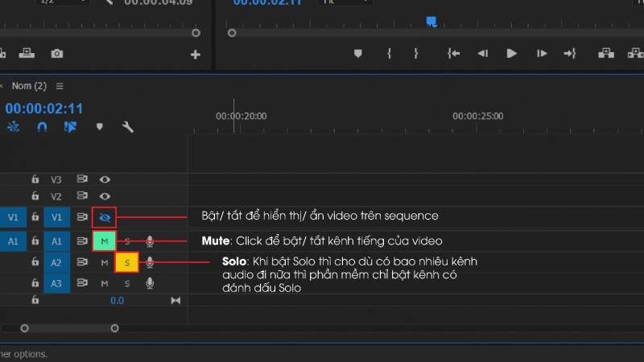The width and height of the screenshot is (644, 362).
Task: Toggle insert sequences as nests icon
Action: tap(13, 127)
